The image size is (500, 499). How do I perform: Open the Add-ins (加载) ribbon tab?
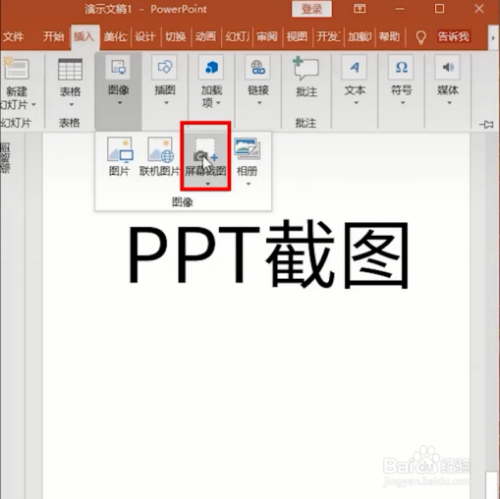[359, 36]
